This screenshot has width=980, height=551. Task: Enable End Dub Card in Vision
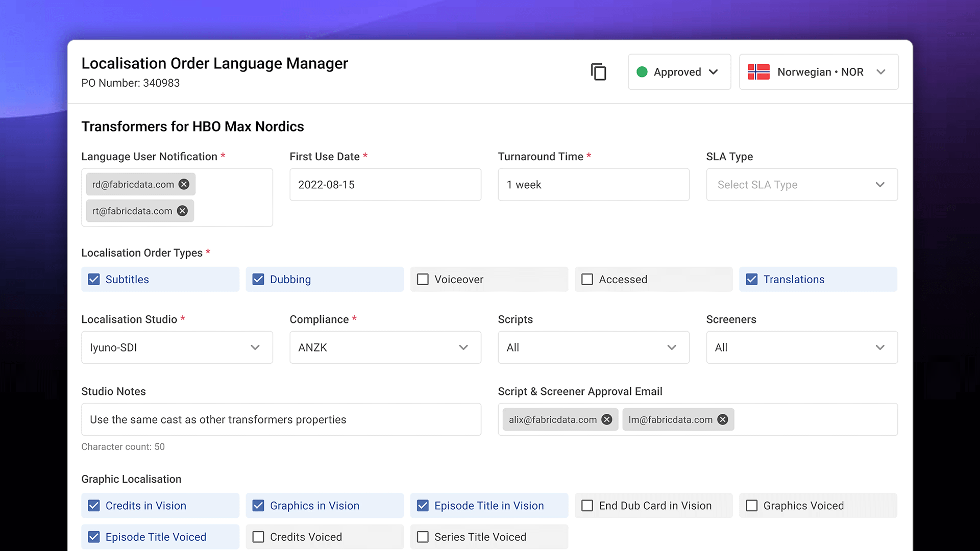pos(587,506)
